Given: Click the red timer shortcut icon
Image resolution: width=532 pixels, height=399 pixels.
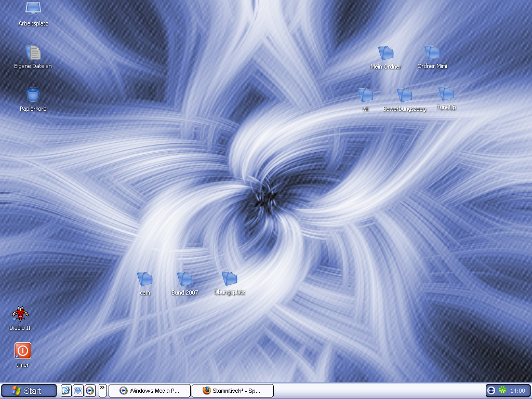Looking at the screenshot, I should [x=22, y=351].
